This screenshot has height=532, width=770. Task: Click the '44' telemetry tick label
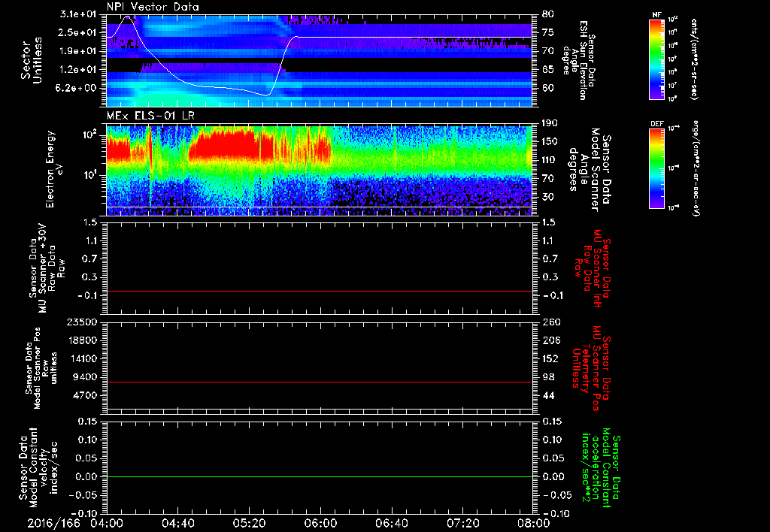(x=548, y=395)
